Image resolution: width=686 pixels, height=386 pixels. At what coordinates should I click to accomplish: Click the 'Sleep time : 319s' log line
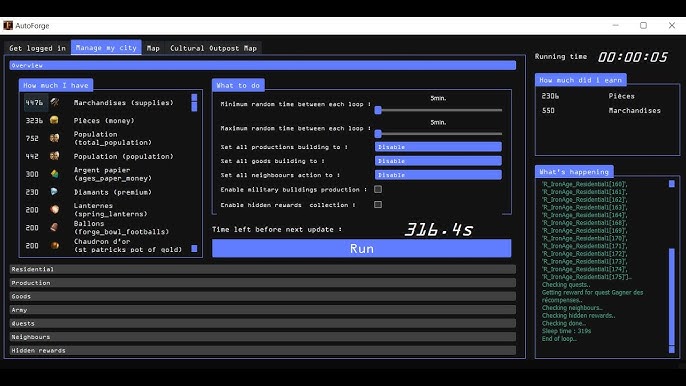tap(566, 331)
